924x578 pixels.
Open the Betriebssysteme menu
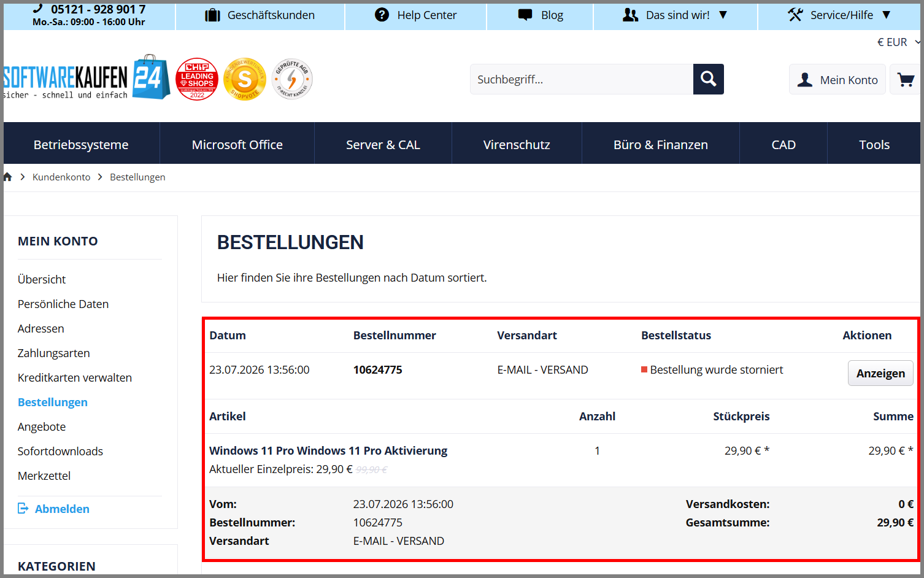[x=81, y=145]
